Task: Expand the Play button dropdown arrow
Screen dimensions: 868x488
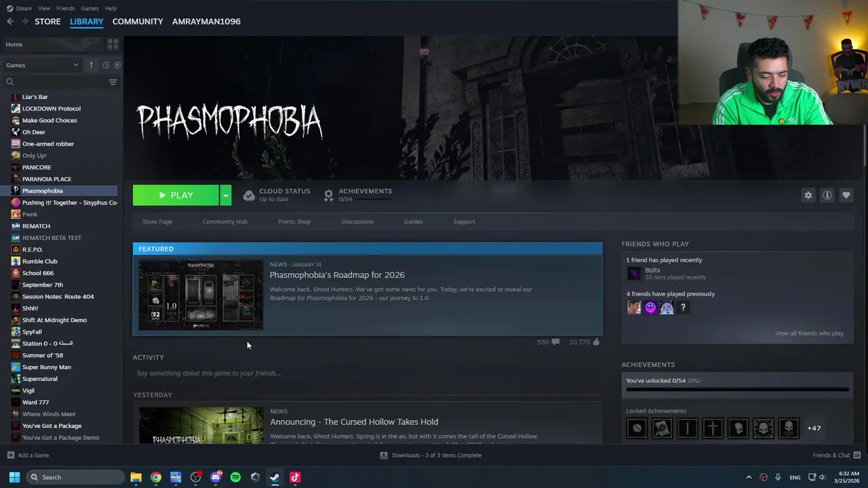Action: 226,195
